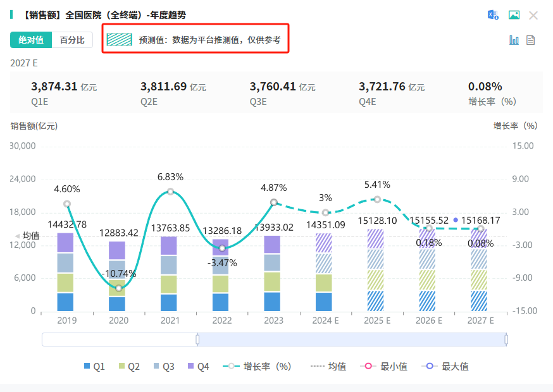553x392 pixels.
Task: Toggle Q4 series in legend
Action: (x=199, y=366)
